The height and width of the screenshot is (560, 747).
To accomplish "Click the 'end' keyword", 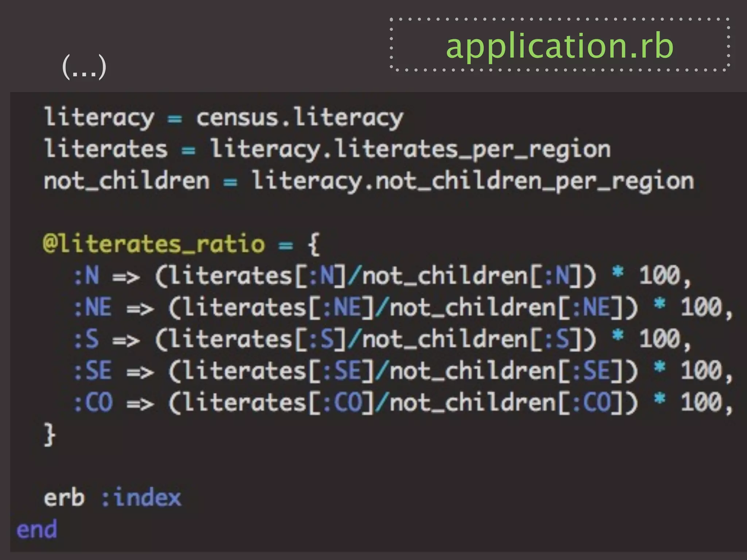I will (37, 529).
